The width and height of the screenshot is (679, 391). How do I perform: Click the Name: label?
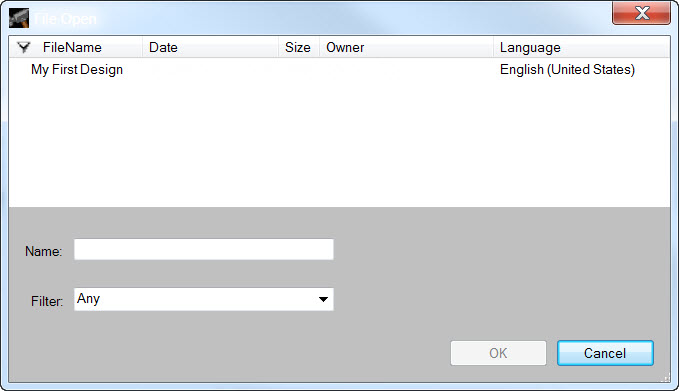[x=43, y=251]
